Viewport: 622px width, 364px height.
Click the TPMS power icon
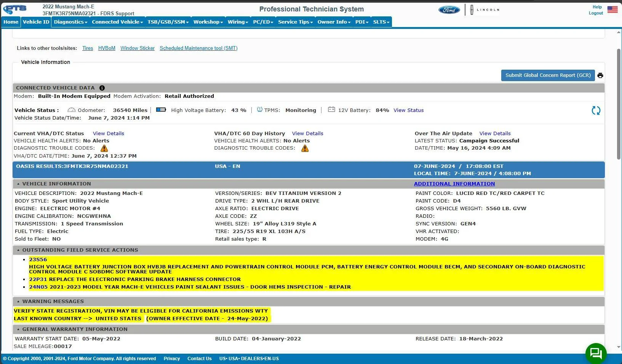(x=260, y=110)
